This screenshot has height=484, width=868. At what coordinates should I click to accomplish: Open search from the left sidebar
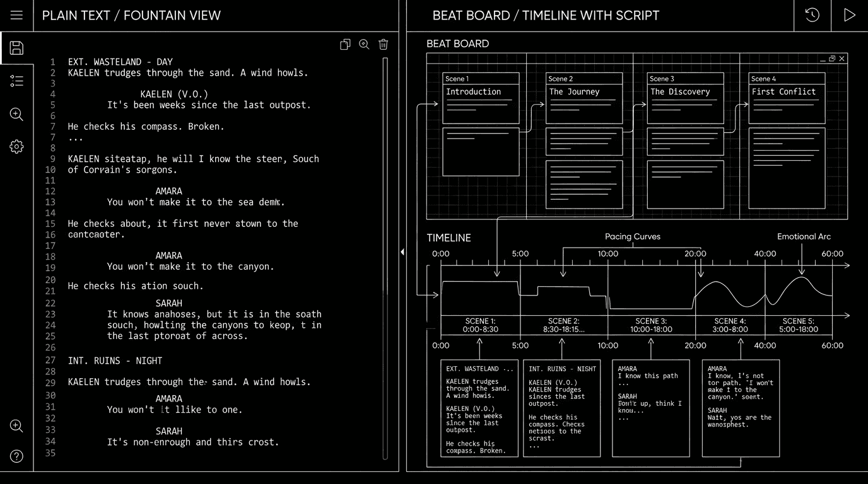coord(16,114)
